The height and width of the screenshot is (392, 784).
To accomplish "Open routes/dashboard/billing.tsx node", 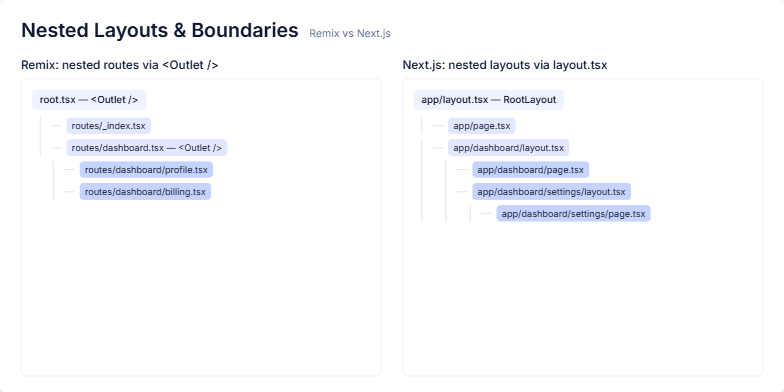I will (x=145, y=192).
